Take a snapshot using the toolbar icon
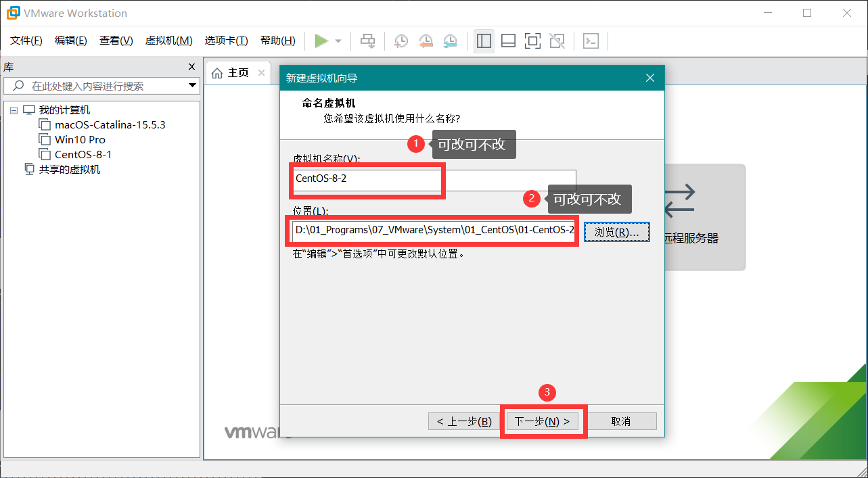The width and height of the screenshot is (868, 478). (x=401, y=41)
